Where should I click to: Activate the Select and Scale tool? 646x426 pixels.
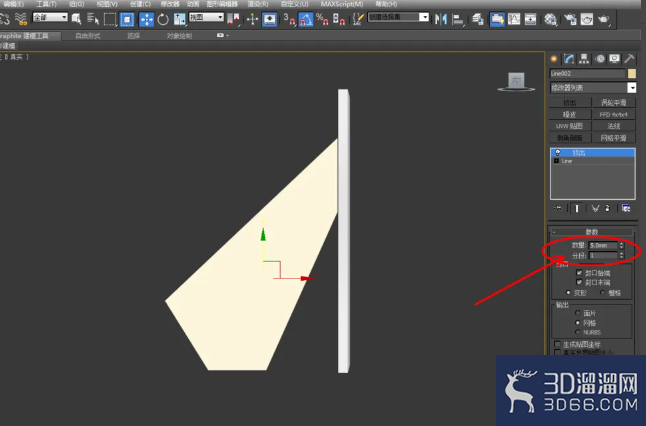pos(180,19)
